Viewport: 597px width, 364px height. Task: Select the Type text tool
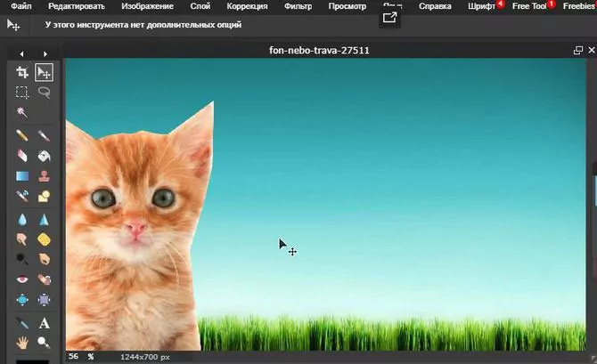point(45,323)
